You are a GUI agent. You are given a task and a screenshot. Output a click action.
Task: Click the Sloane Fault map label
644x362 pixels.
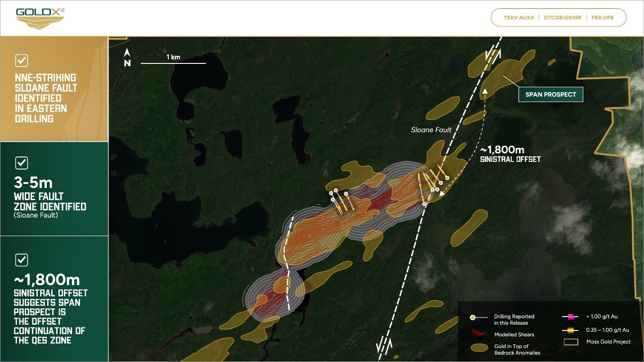point(431,130)
